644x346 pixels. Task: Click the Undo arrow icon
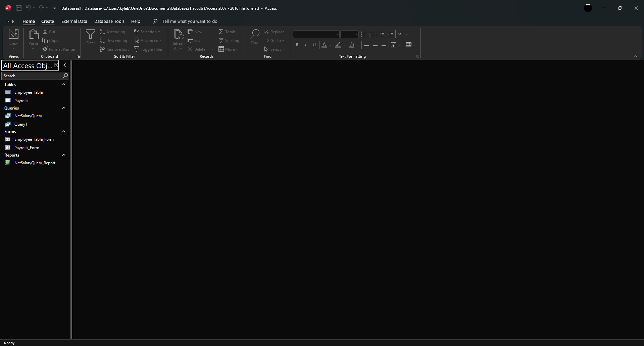tap(28, 8)
